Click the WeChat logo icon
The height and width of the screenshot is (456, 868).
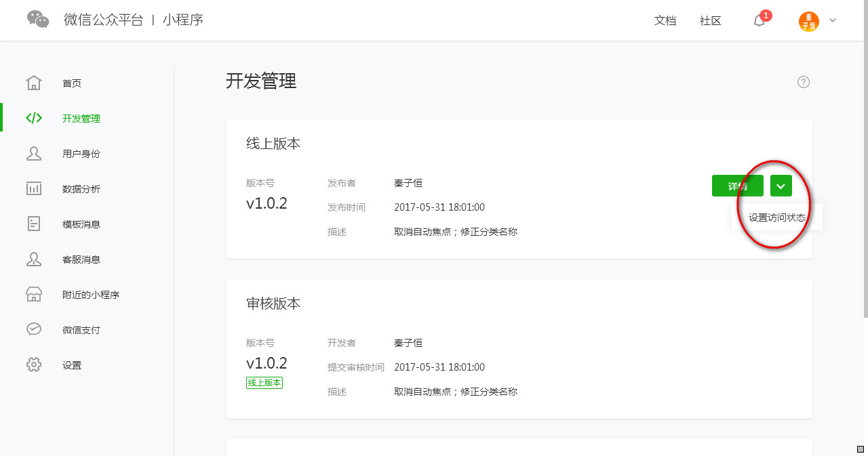[38, 20]
